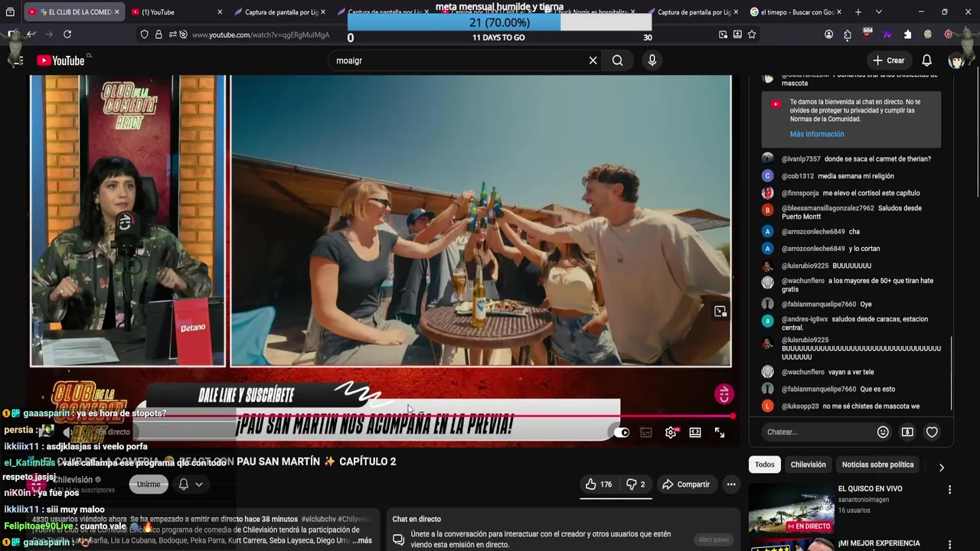Click the chat panel scrollbar

(951, 373)
